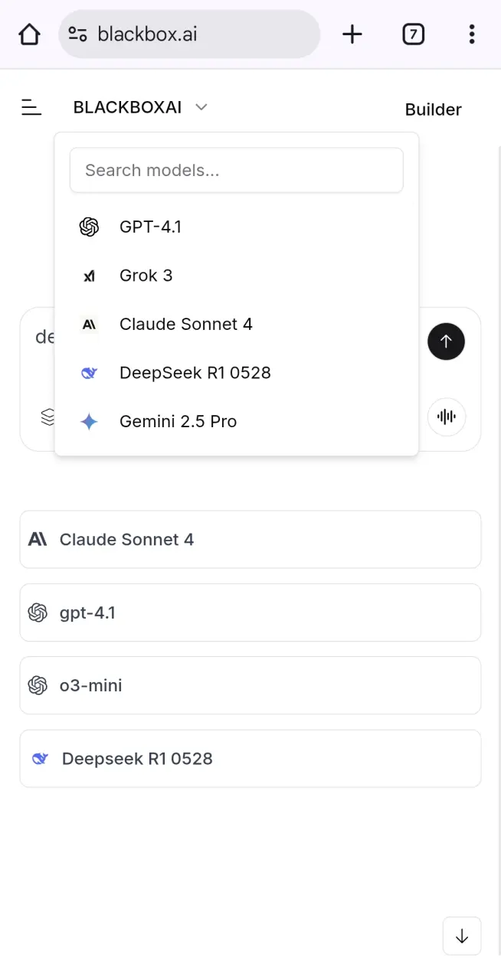
Task: Send the message with arrow button
Action: pyautogui.click(x=446, y=341)
